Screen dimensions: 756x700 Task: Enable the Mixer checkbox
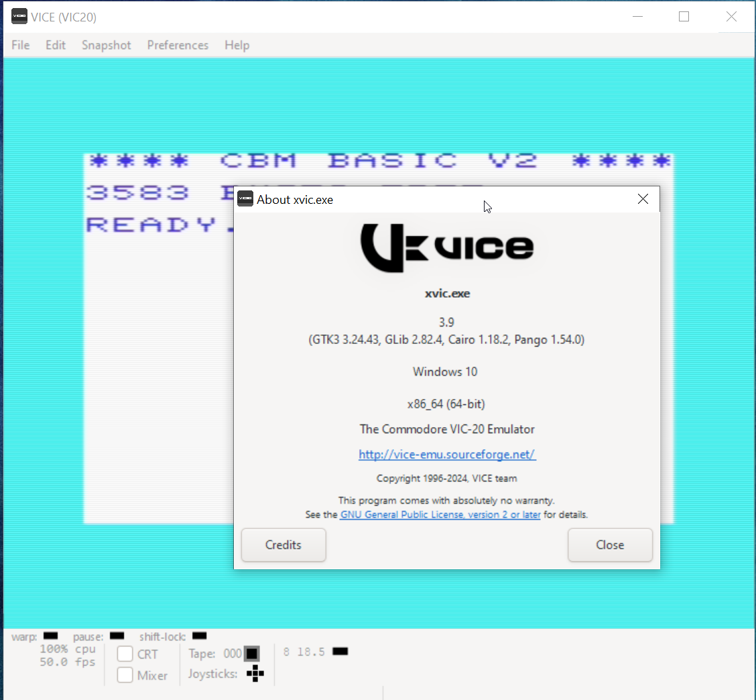click(x=125, y=675)
